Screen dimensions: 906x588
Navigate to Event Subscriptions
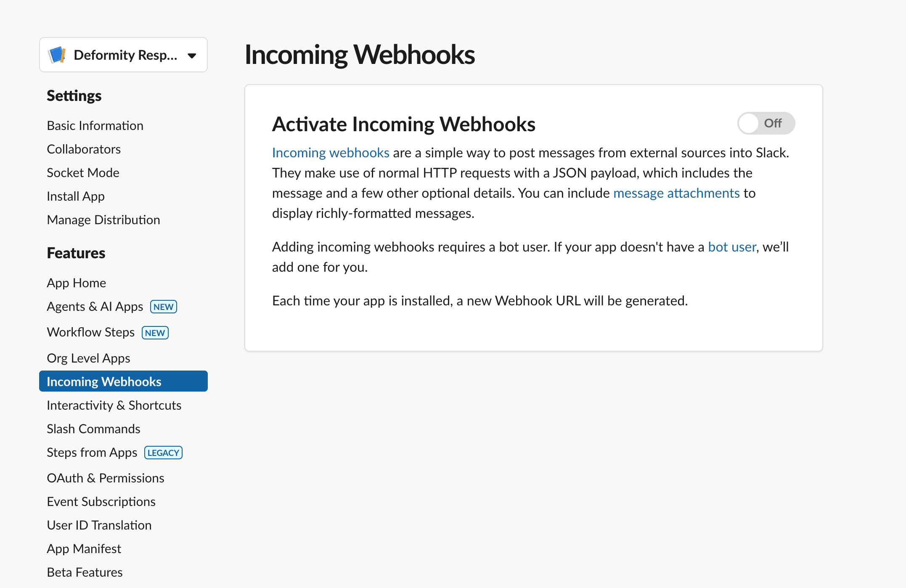click(x=101, y=501)
